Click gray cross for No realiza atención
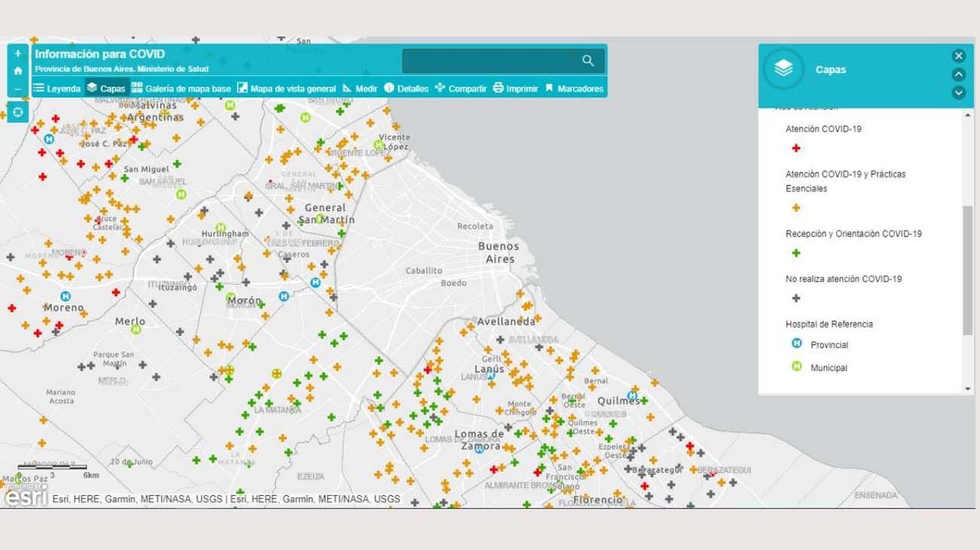The width and height of the screenshot is (980, 550). pyautogui.click(x=796, y=298)
